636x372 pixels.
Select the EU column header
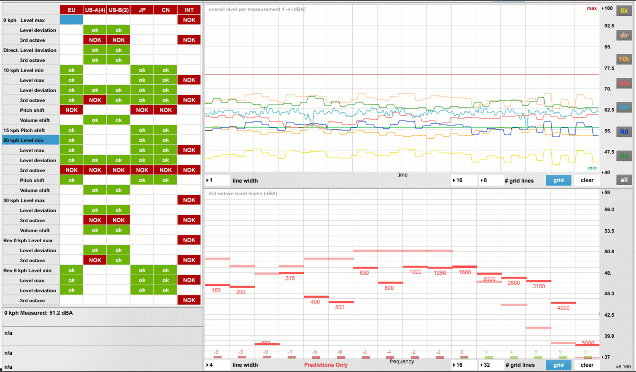pyautogui.click(x=71, y=10)
